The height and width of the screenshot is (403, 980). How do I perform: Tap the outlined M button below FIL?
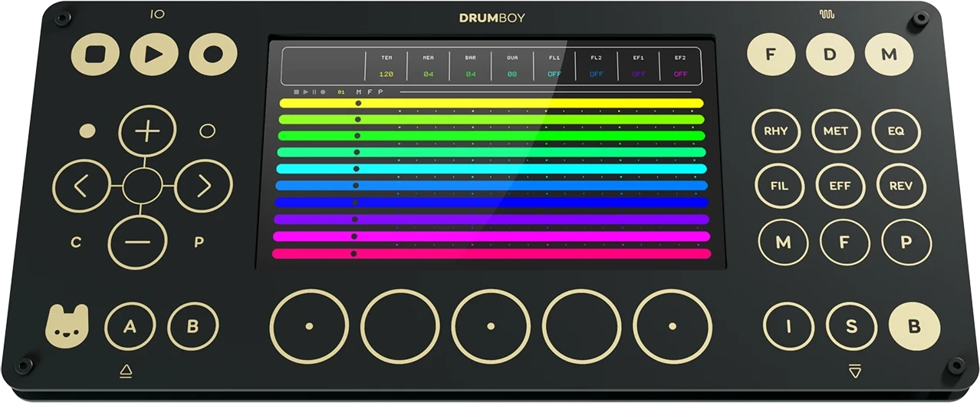click(x=783, y=243)
